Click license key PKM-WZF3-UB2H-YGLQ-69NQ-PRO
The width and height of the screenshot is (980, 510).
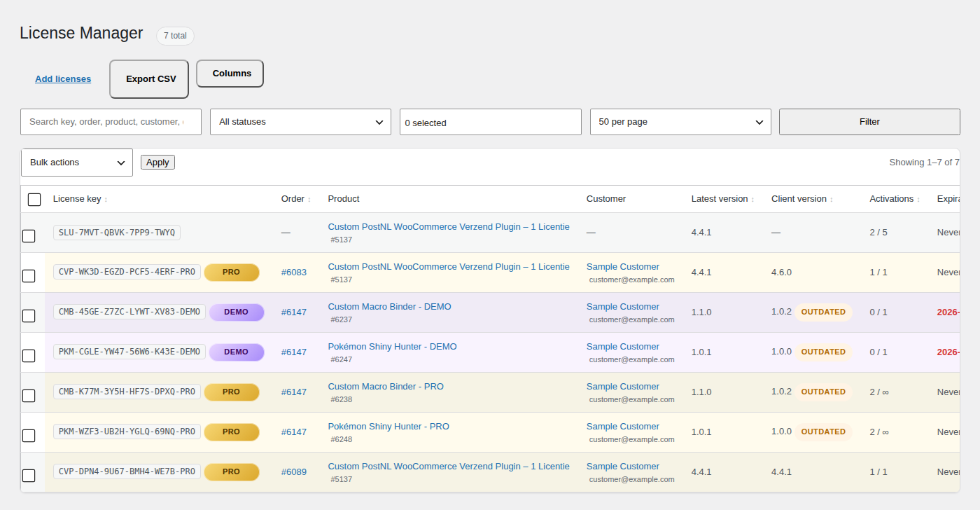[127, 432]
